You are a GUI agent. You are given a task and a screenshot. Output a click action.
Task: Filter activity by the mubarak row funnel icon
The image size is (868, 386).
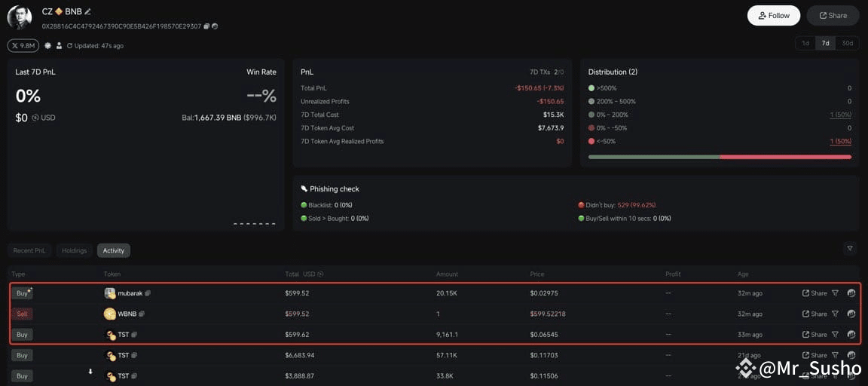[x=835, y=293]
